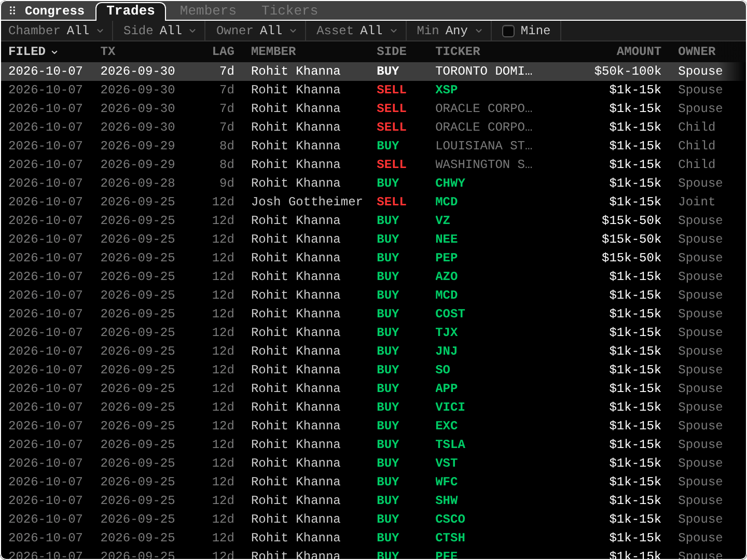747x560 pixels.
Task: Select the LOUISIANA ST… trade row
Action: pyautogui.click(x=374, y=146)
